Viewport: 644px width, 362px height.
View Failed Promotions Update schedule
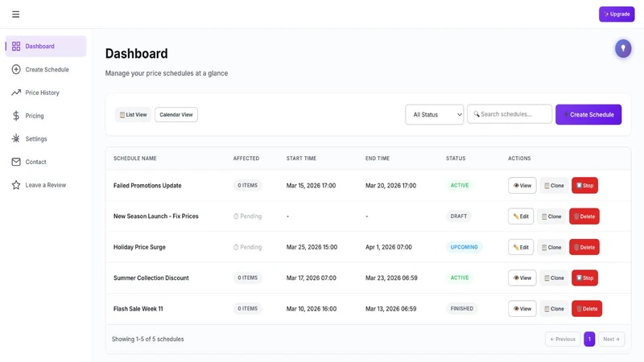click(522, 186)
